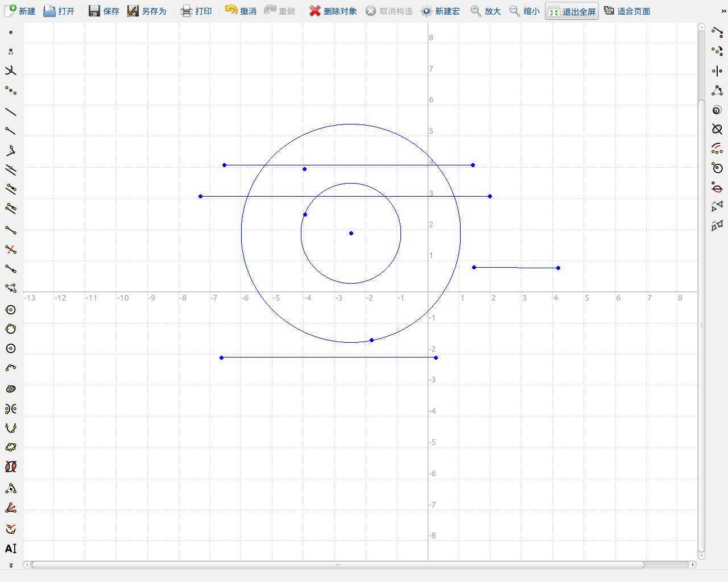Click the horizontal scrollbar right arrow
Image resolution: width=728 pixels, height=582 pixels.
click(x=693, y=564)
